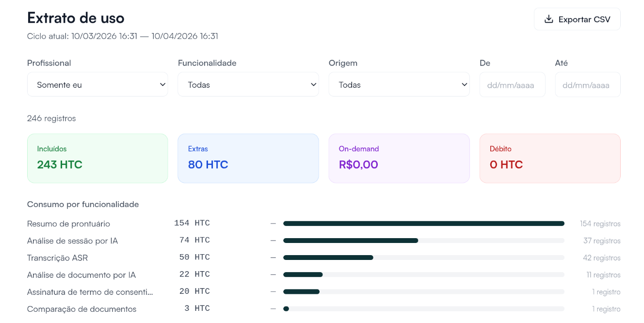Click the 50 HTC value
The width and height of the screenshot is (644, 323).
[x=194, y=257]
